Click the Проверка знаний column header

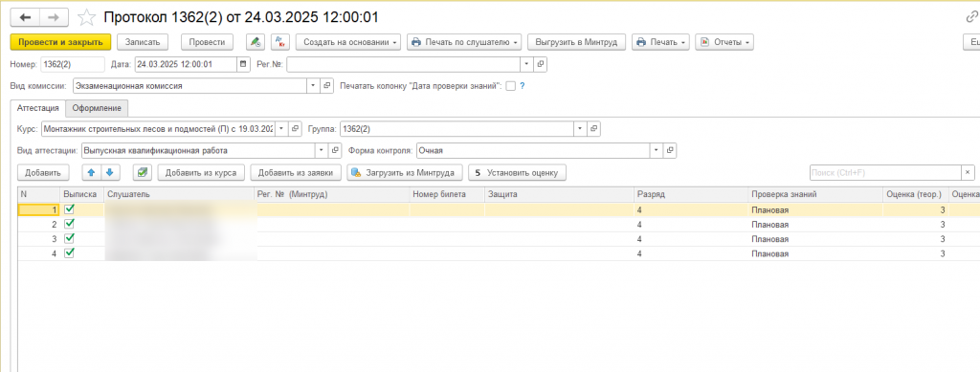point(815,195)
